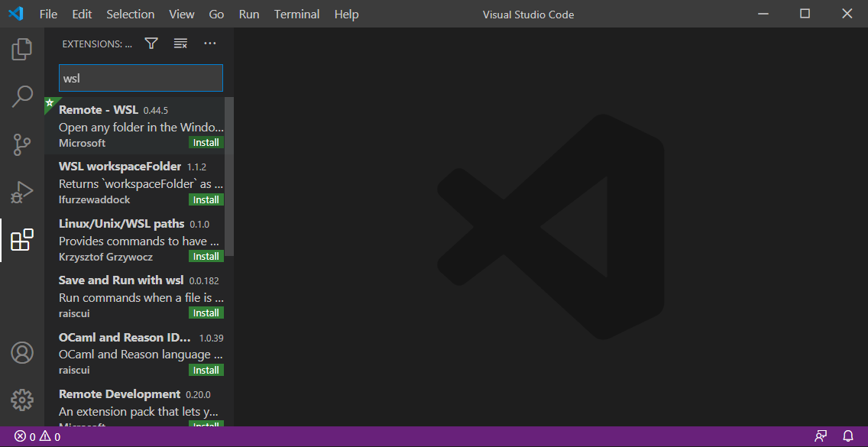Click the feedback icon in status bar
This screenshot has height=447, width=868.
(821, 436)
